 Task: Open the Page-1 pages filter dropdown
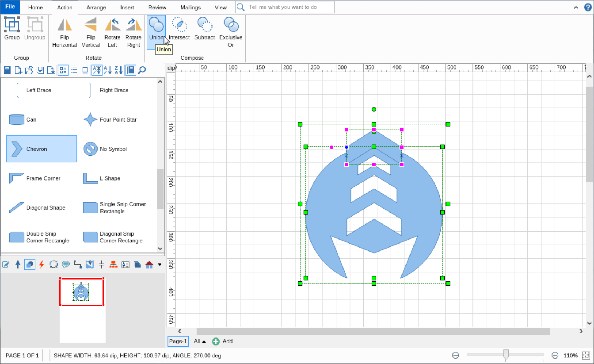(x=199, y=341)
